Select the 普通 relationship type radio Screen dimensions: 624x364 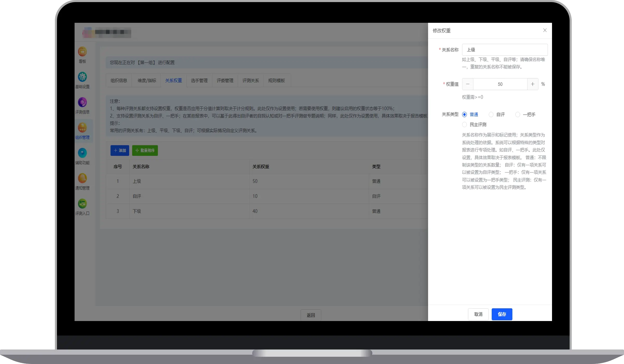[x=465, y=114]
